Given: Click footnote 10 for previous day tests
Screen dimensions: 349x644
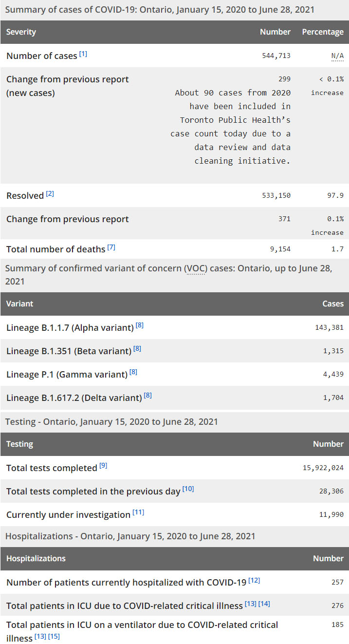Looking at the screenshot, I should pyautogui.click(x=188, y=489).
